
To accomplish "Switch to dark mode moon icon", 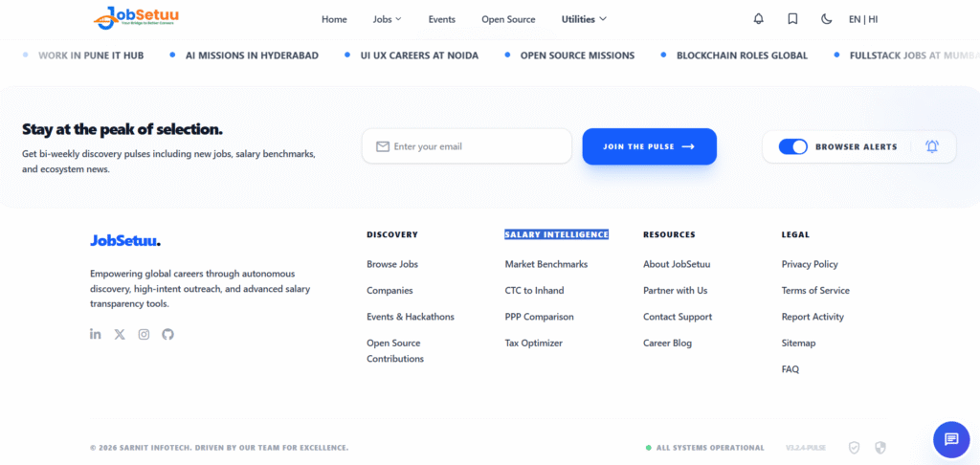I will (826, 19).
